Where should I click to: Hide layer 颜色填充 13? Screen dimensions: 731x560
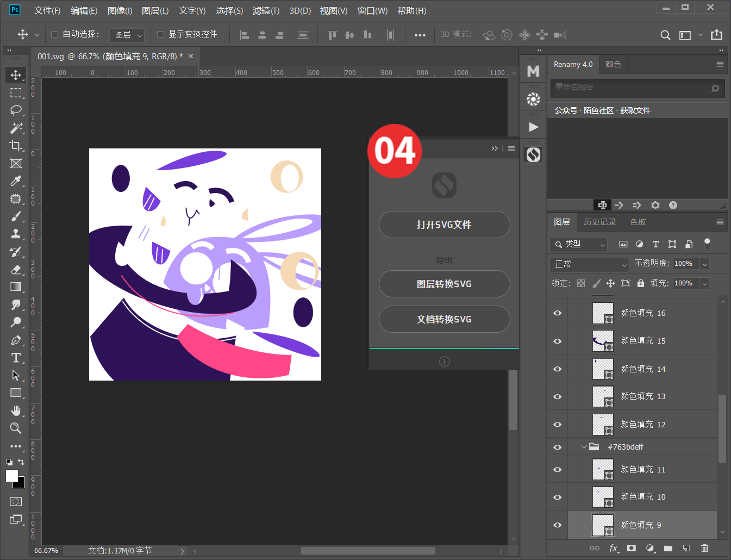pyautogui.click(x=558, y=397)
